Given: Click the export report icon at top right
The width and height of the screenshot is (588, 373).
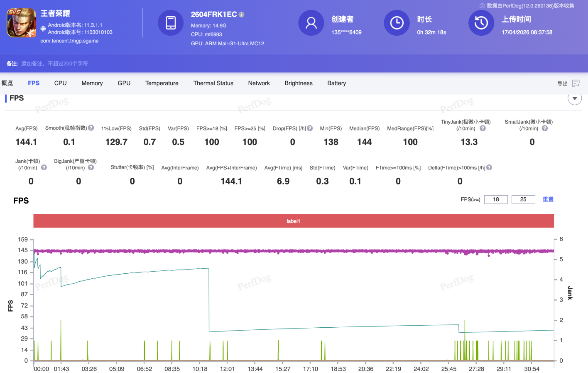Looking at the screenshot, I should [x=576, y=83].
